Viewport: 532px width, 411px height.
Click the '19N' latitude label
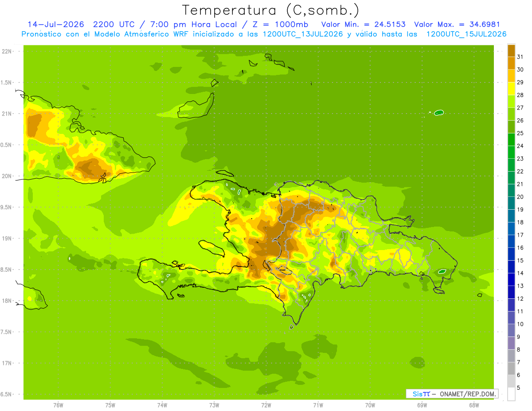pos(6,238)
